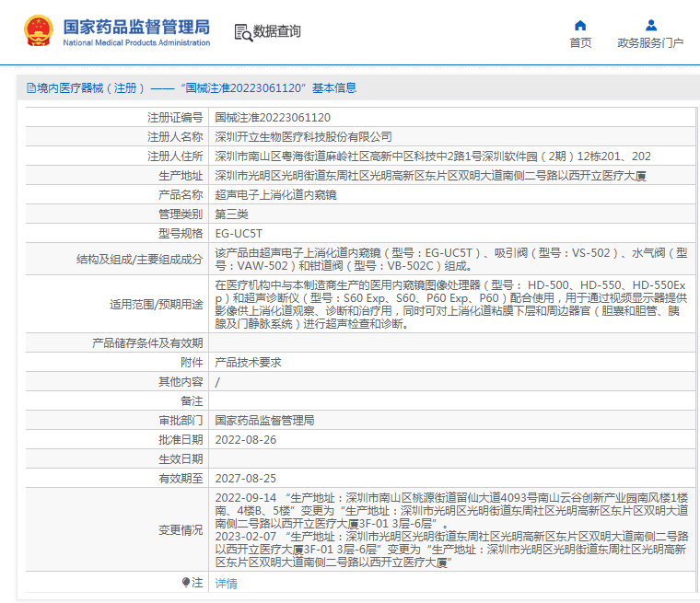Click the national emblem logo
Image resolution: width=700 pixels, height=603 pixels.
coord(39,30)
